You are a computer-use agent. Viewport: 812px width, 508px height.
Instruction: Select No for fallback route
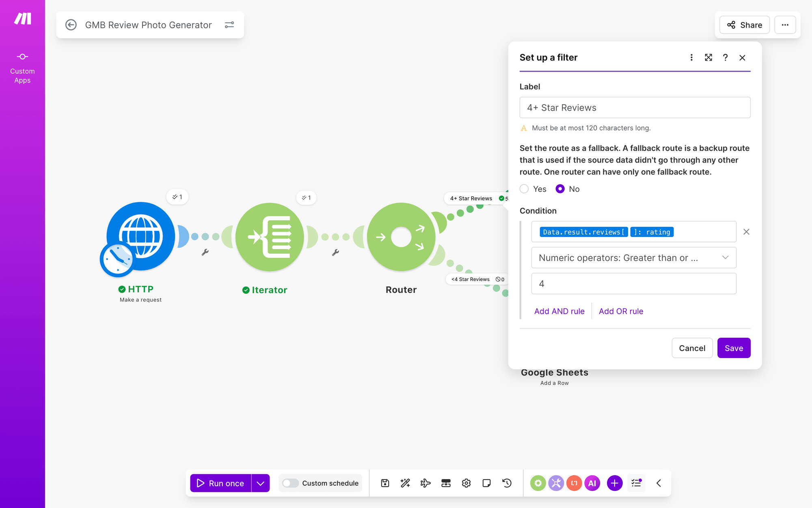560,189
